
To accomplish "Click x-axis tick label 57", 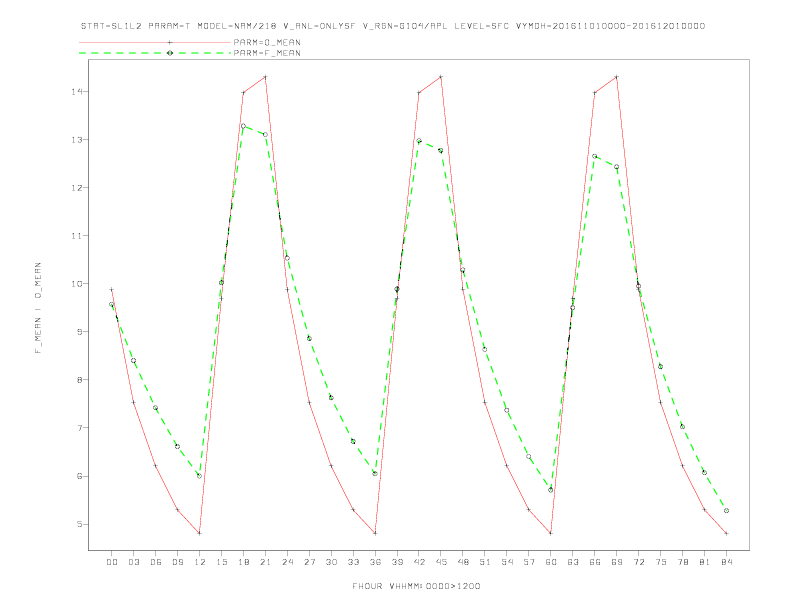I will tap(529, 562).
